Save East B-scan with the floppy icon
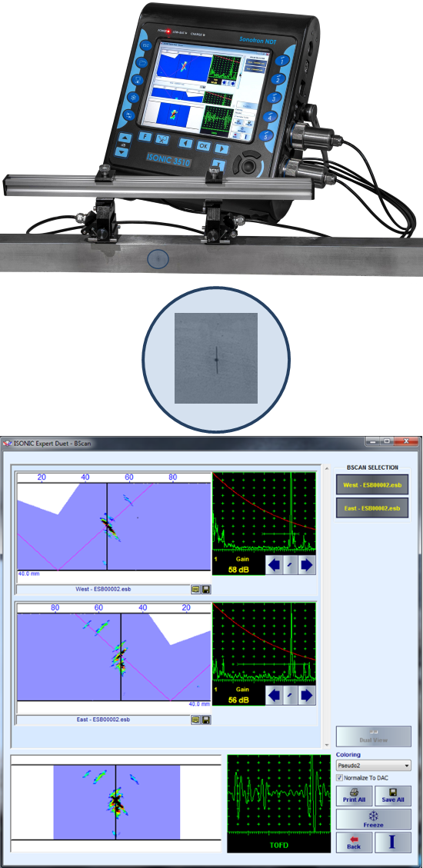The image size is (423, 868). [x=206, y=720]
